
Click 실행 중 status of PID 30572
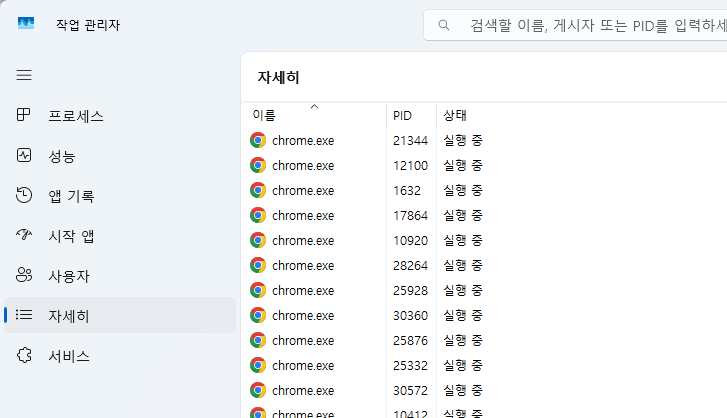coord(463,391)
